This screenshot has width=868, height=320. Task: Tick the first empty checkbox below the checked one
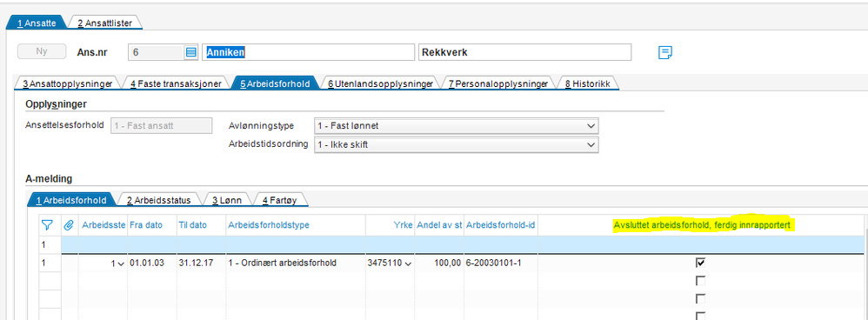(x=700, y=281)
